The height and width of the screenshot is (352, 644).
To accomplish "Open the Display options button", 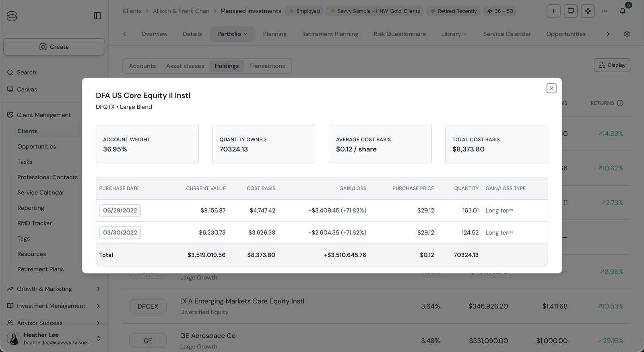I will tap(612, 65).
